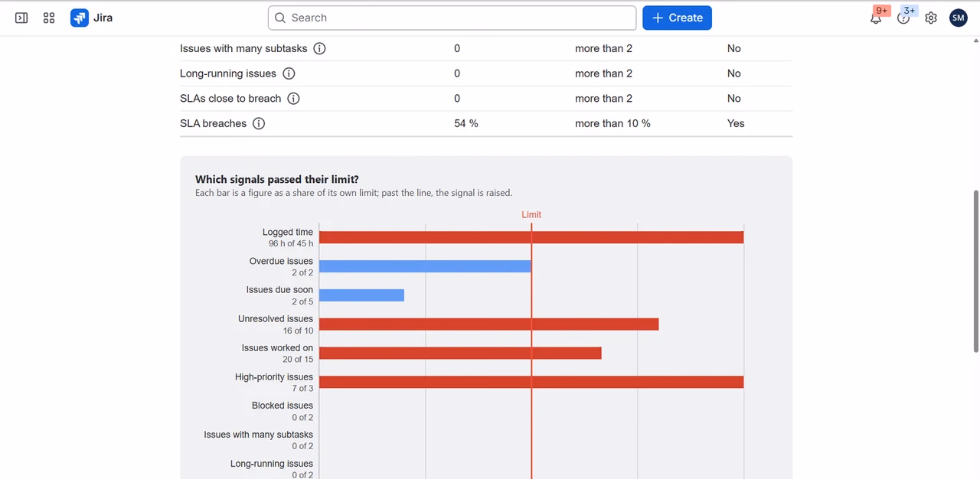Viewport: 980px width, 479px height.
Task: Click "more than 2" in SLAs close to breach row
Action: point(603,99)
